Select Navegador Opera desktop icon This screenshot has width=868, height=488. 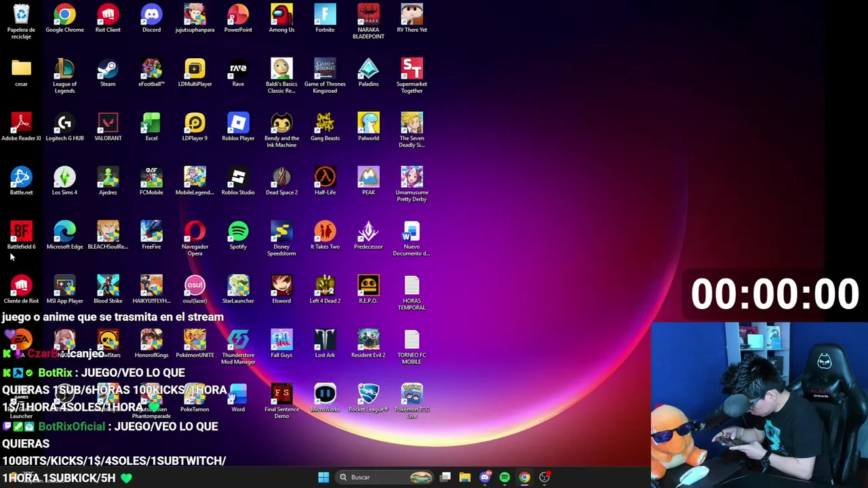coord(195,238)
